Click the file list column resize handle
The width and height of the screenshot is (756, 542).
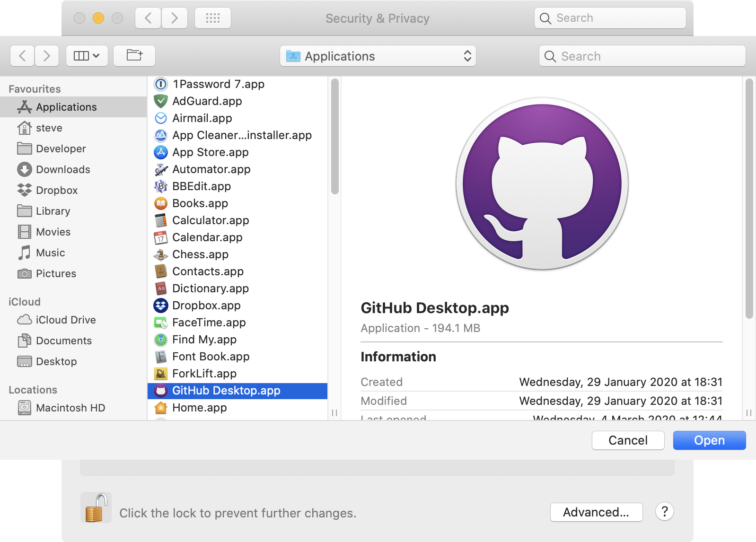334,413
